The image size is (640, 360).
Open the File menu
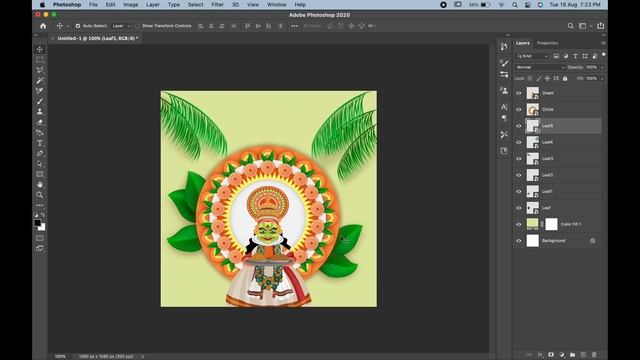[x=93, y=4]
